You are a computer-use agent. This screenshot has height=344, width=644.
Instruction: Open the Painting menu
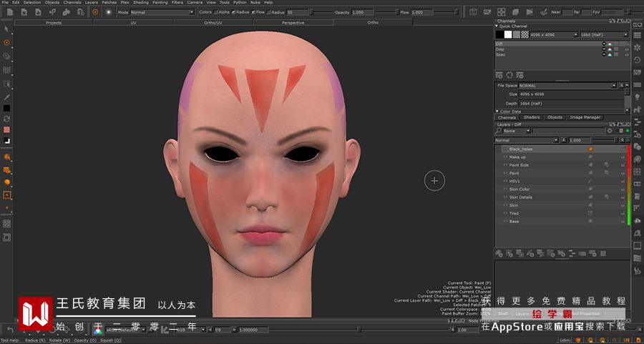(160, 2)
